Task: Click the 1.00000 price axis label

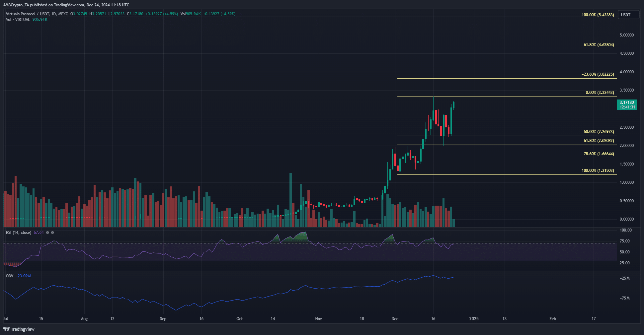Action: 627,182
